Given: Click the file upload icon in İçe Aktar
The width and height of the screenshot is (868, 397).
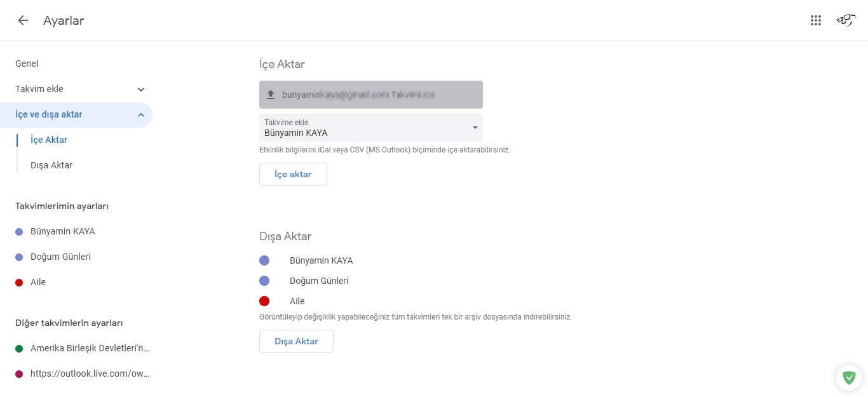Looking at the screenshot, I should (271, 93).
